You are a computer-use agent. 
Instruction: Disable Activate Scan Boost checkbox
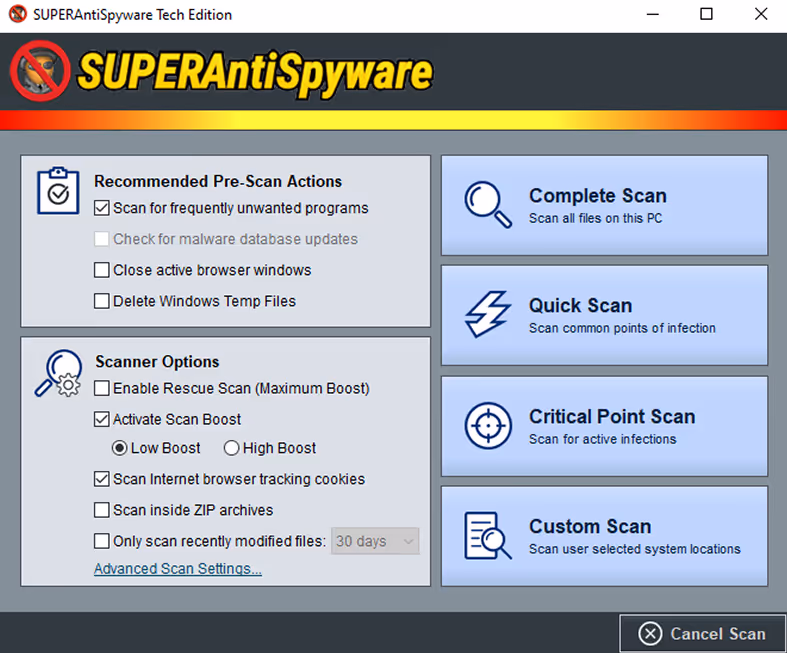[101, 419]
